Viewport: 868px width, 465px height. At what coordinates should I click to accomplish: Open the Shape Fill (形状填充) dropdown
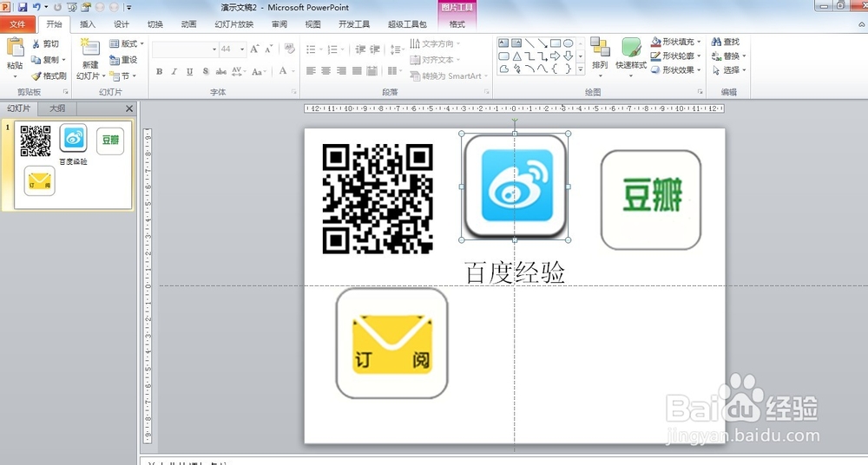click(674, 42)
